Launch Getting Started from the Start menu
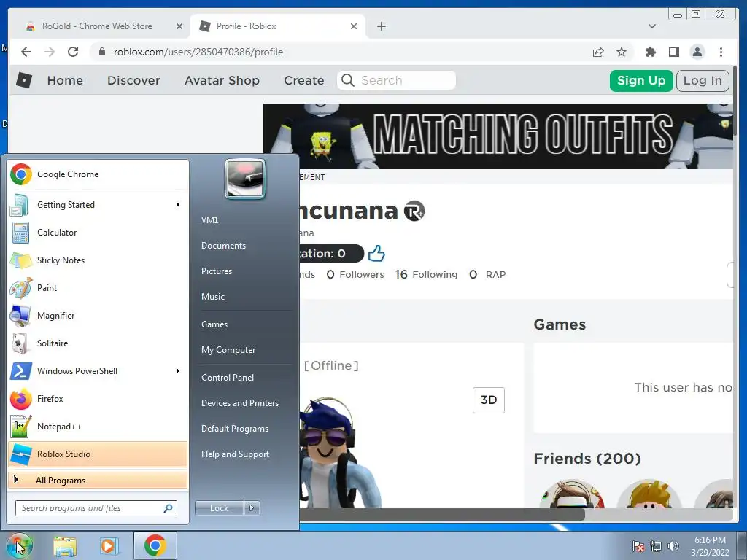The height and width of the screenshot is (560, 747). pyautogui.click(x=98, y=205)
